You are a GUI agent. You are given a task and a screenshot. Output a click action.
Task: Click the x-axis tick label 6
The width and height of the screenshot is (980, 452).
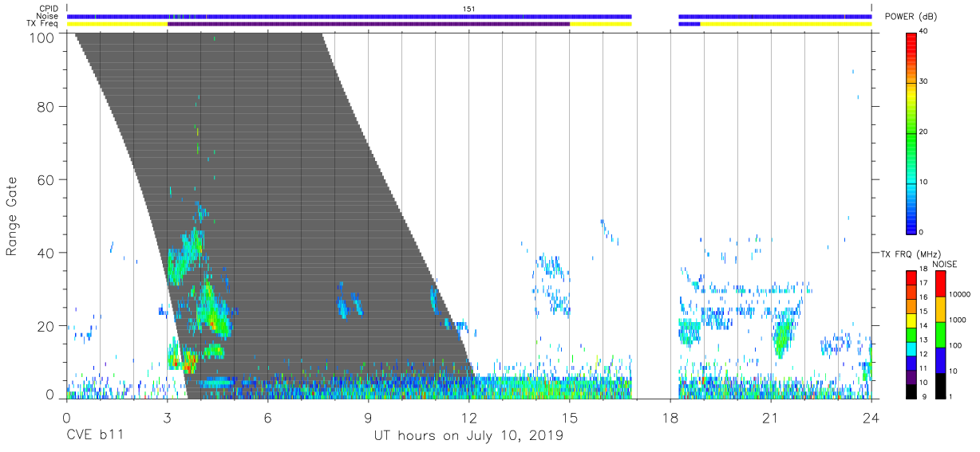coord(267,417)
